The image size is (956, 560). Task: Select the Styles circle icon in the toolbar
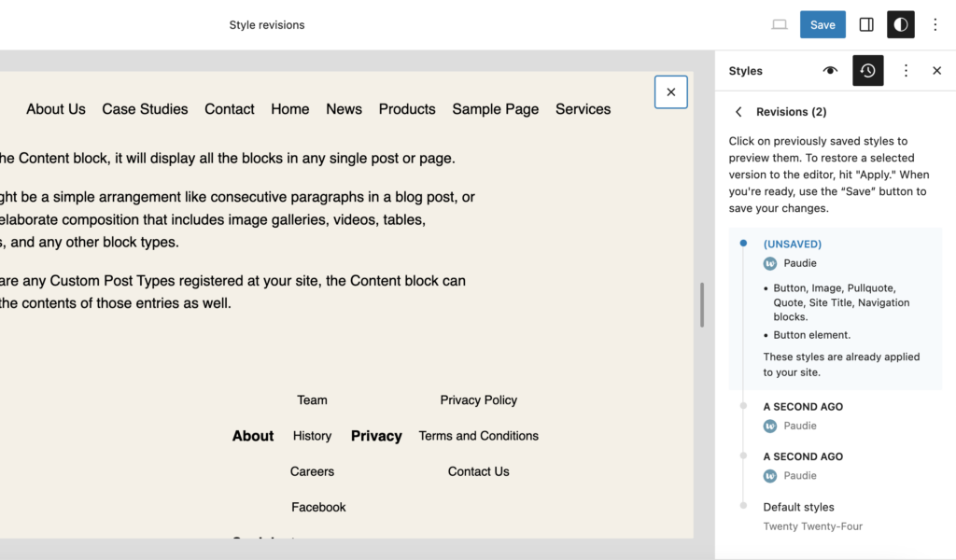point(900,24)
